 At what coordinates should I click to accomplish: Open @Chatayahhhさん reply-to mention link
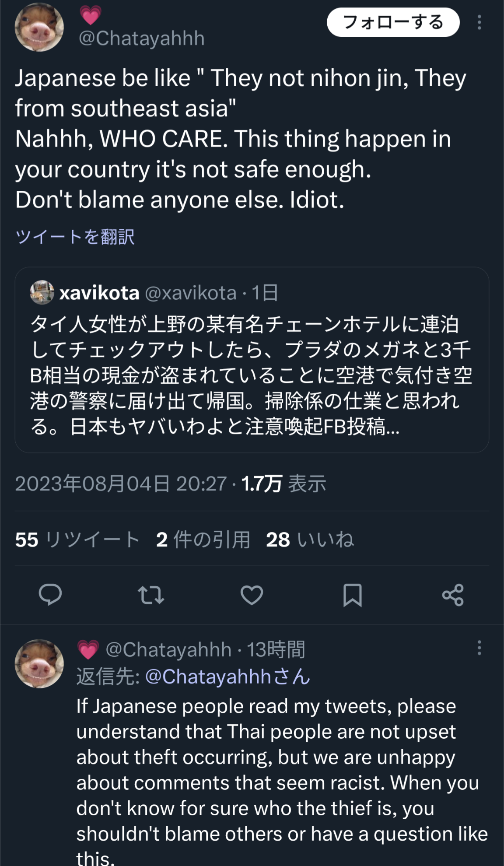(x=227, y=677)
